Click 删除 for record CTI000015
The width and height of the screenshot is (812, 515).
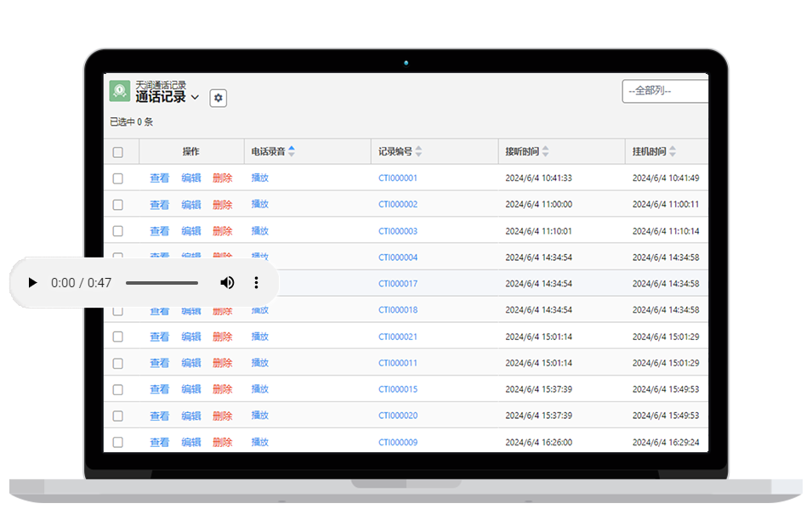(222, 389)
